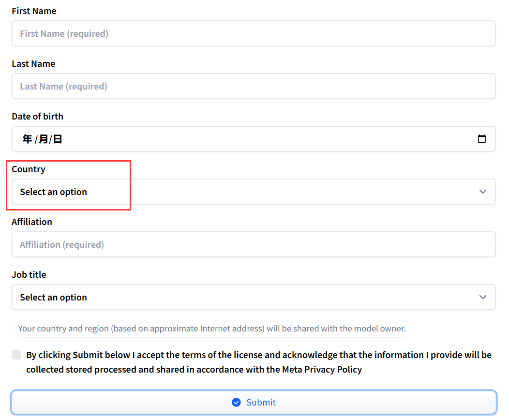Click the 'Job title' field label

(x=29, y=274)
